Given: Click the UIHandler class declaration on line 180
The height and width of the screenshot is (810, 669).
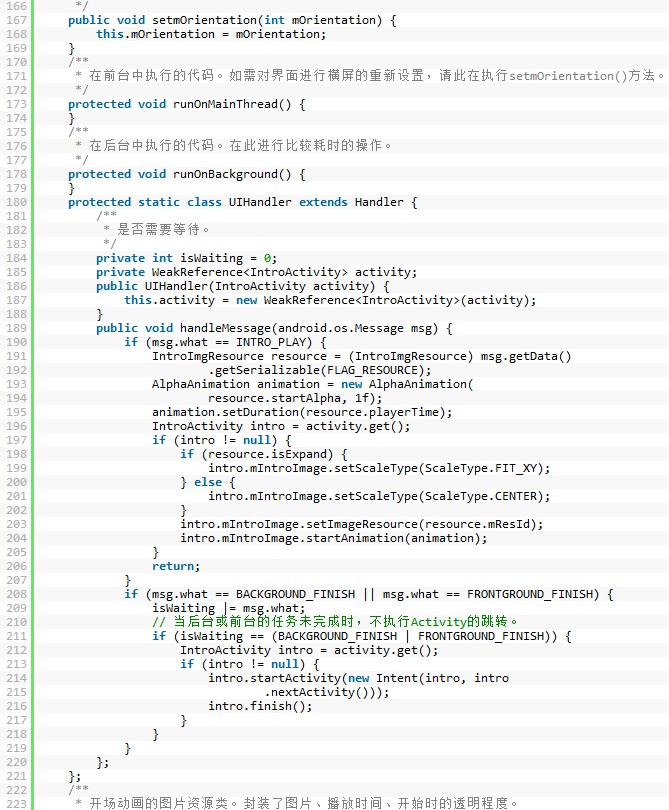Looking at the screenshot, I should [x=242, y=202].
